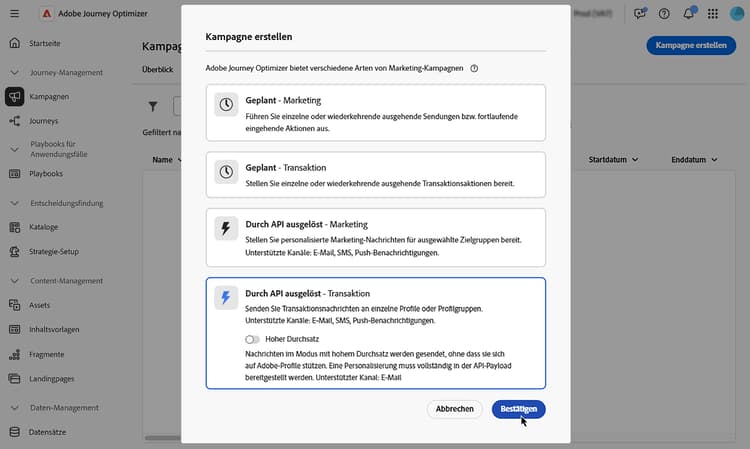This screenshot has width=750, height=449.
Task: Open the hamburger navigation menu
Action: pyautogui.click(x=15, y=13)
